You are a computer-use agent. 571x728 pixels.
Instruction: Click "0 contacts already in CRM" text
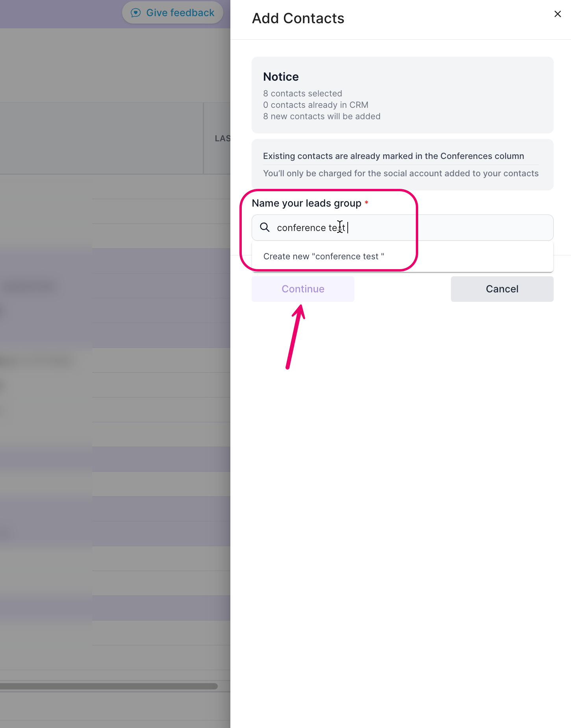[315, 105]
